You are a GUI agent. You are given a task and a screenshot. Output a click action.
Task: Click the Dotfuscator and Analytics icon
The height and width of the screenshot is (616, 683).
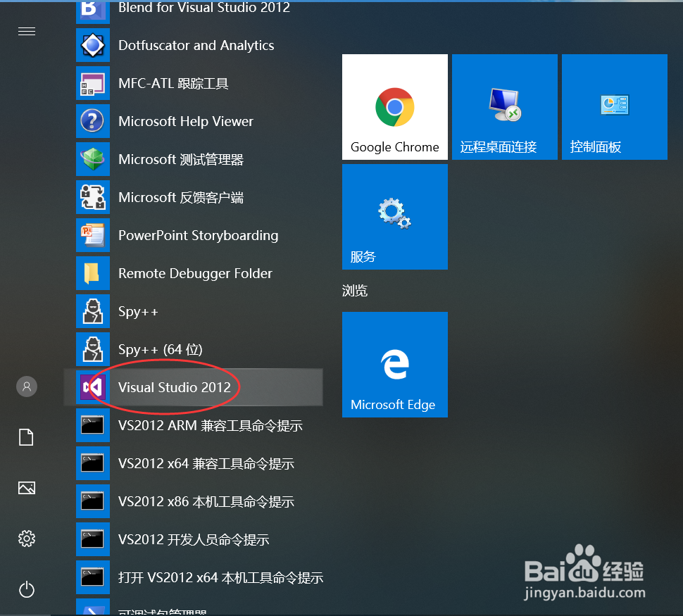[93, 45]
